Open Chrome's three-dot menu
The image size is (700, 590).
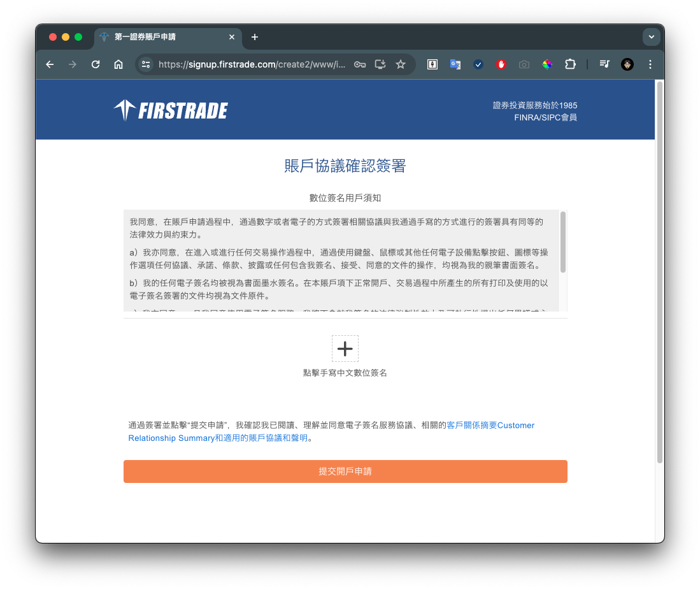click(x=650, y=64)
